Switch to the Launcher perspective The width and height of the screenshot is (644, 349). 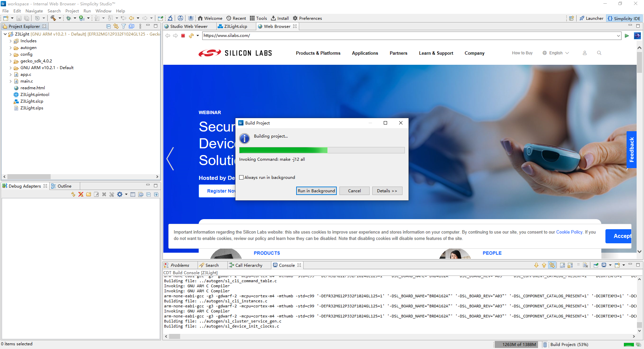click(x=591, y=18)
